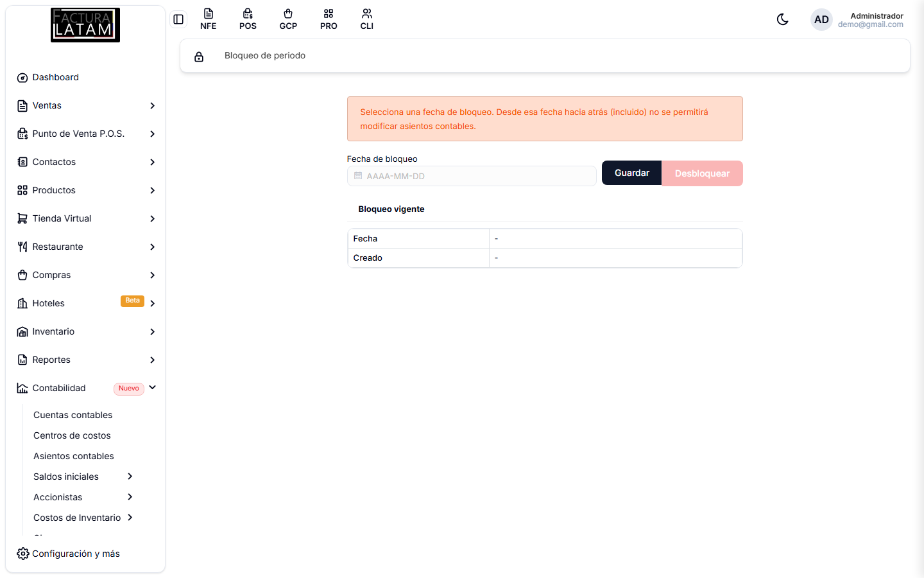Open Configuración y más link
Viewport: 924px width, 578px height.
(76, 554)
